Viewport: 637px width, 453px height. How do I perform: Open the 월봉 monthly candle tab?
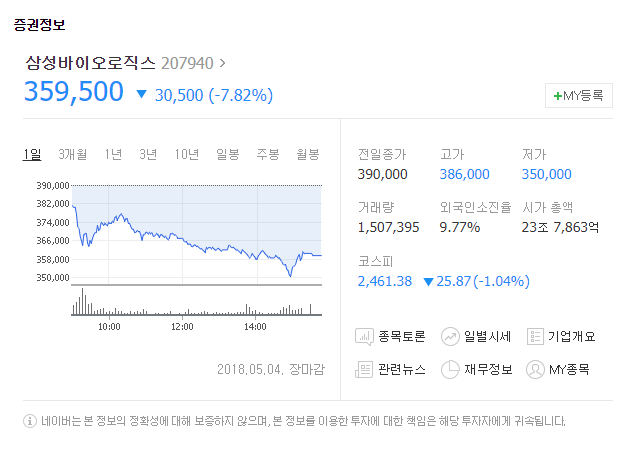307,154
